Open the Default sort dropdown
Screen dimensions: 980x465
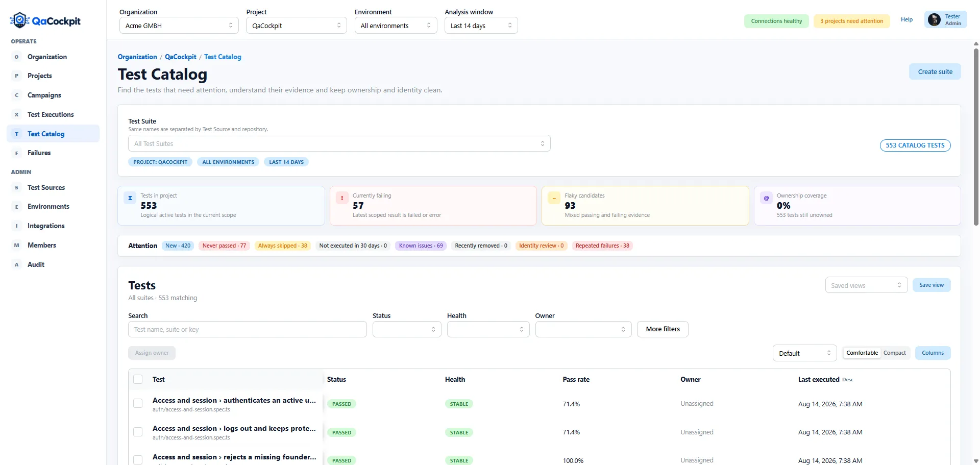(x=805, y=353)
